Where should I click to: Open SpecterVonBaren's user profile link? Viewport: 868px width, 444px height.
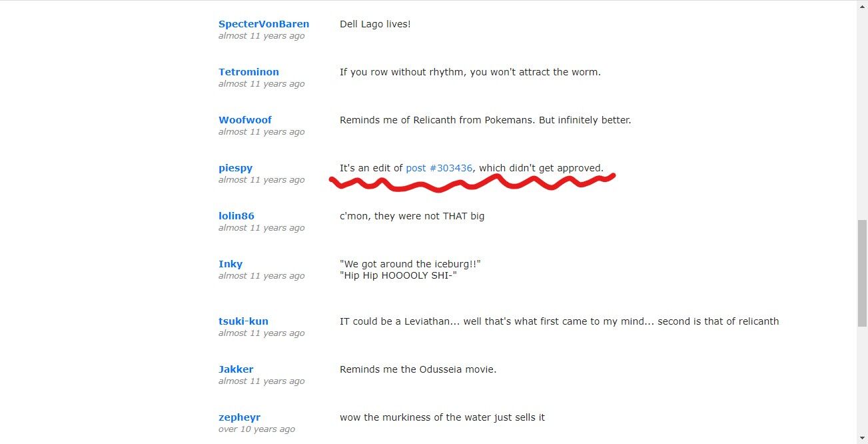tap(264, 24)
